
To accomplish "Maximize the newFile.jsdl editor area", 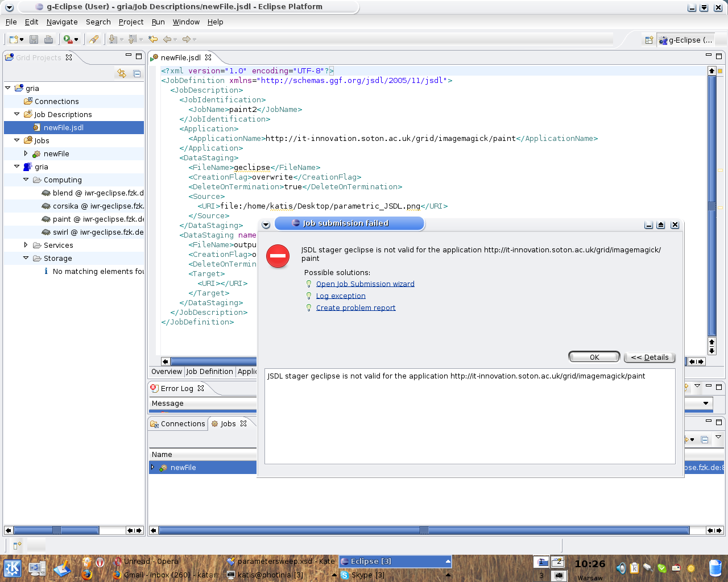I will pyautogui.click(x=719, y=56).
